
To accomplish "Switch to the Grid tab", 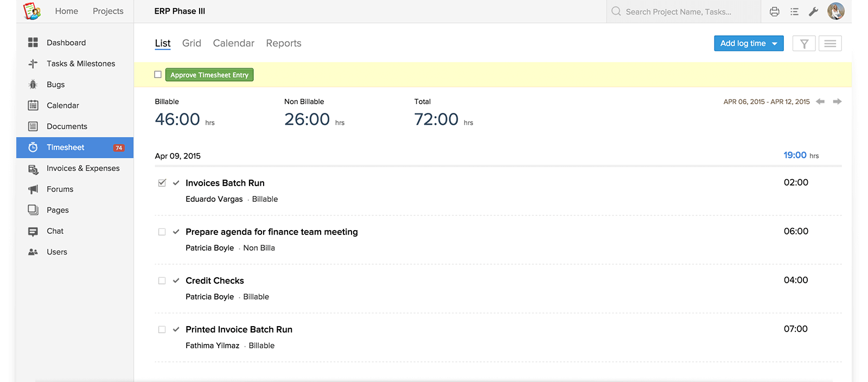I will 192,43.
